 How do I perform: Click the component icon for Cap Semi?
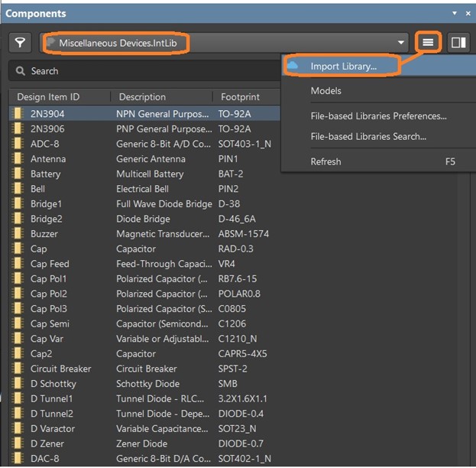[x=18, y=323]
